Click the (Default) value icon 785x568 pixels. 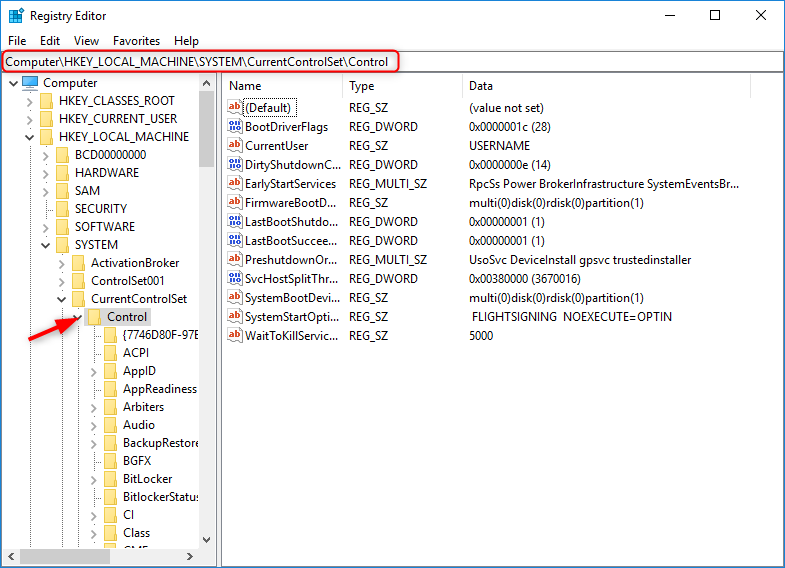pyautogui.click(x=235, y=108)
